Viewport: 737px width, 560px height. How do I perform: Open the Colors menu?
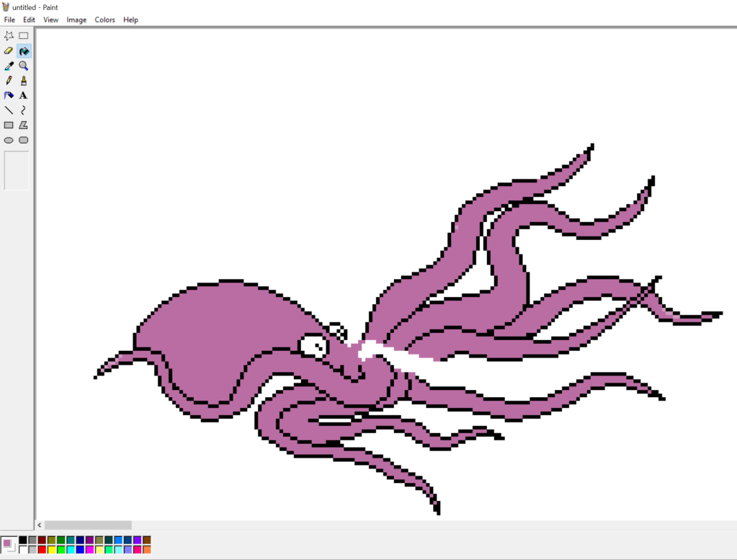(x=104, y=20)
